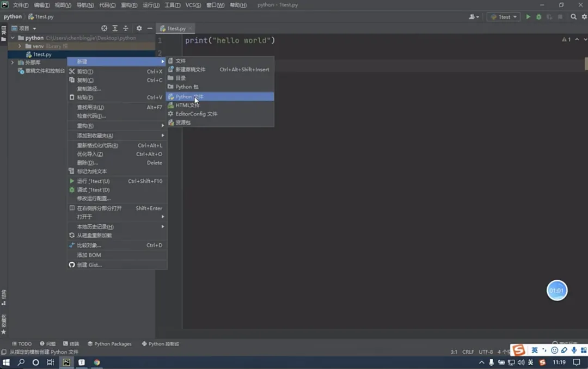Select 剪切(T) in context menu
This screenshot has width=588, height=369.
117,72
